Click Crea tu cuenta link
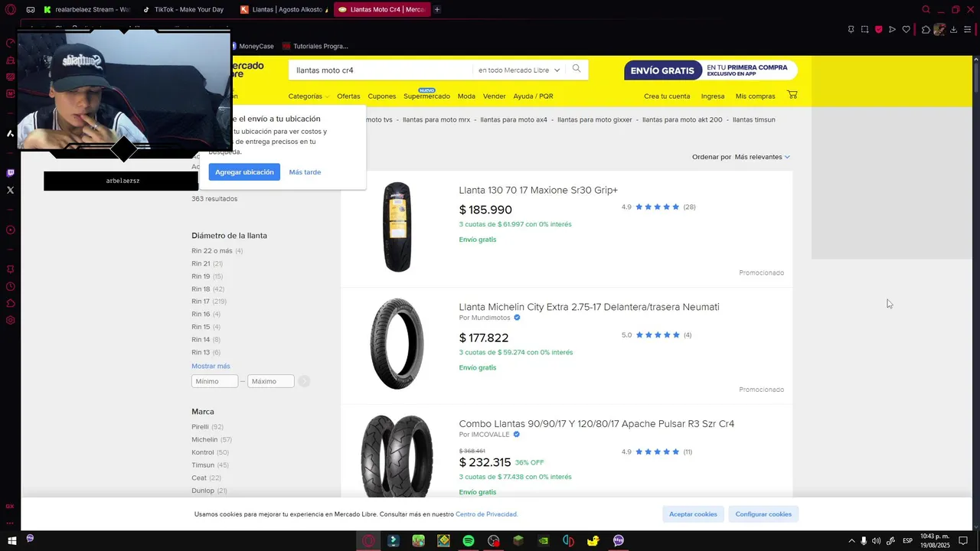This screenshot has height=551, width=980. click(667, 96)
